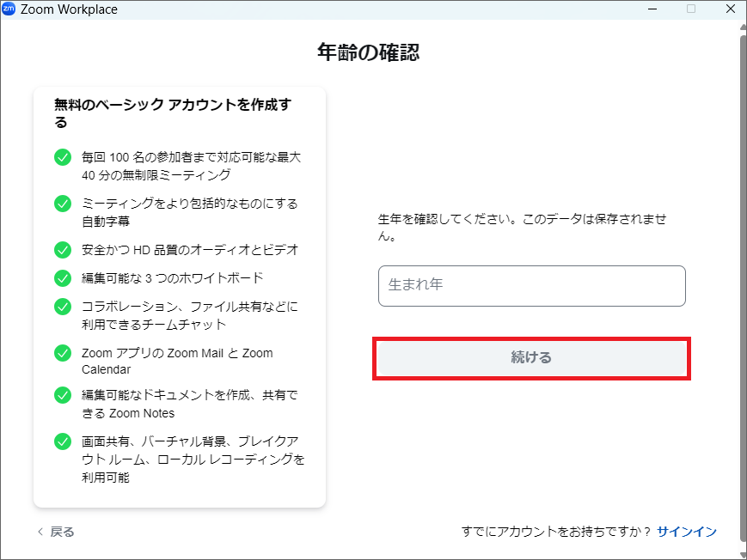The image size is (747, 560).
Task: Click the back chevron next to 戻る
Action: tap(40, 532)
